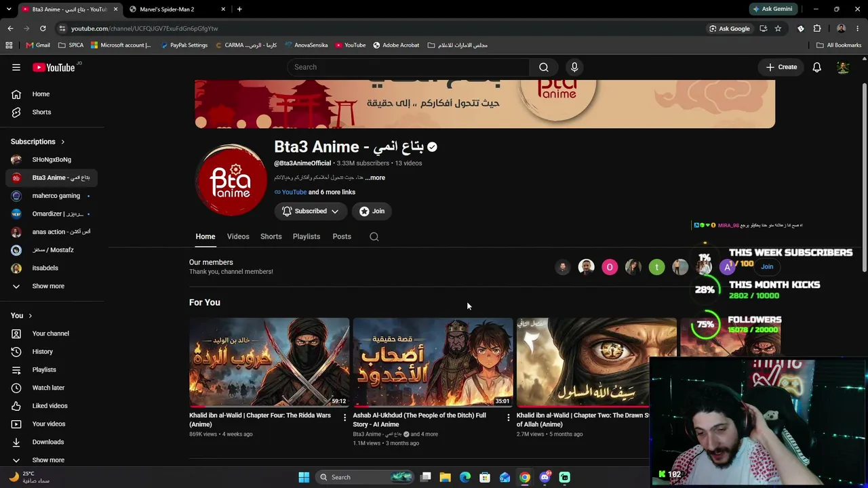Image resolution: width=868 pixels, height=488 pixels.
Task: Expand Show more below Downloads
Action: [48, 460]
